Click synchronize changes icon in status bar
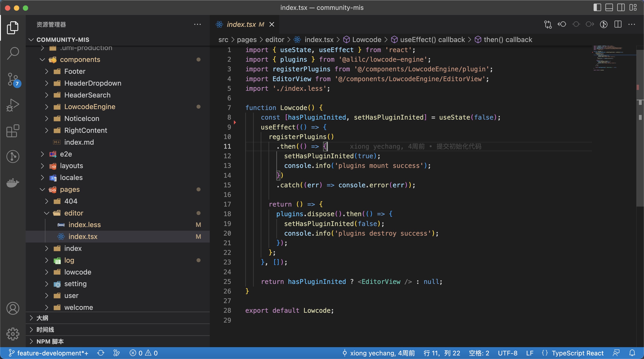 coord(101,353)
